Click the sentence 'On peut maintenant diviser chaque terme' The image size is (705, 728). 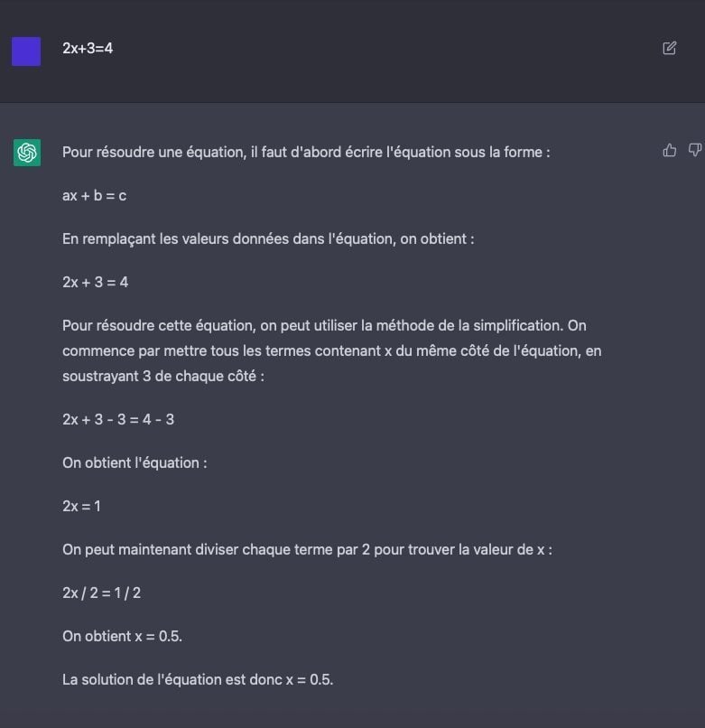[x=307, y=550]
